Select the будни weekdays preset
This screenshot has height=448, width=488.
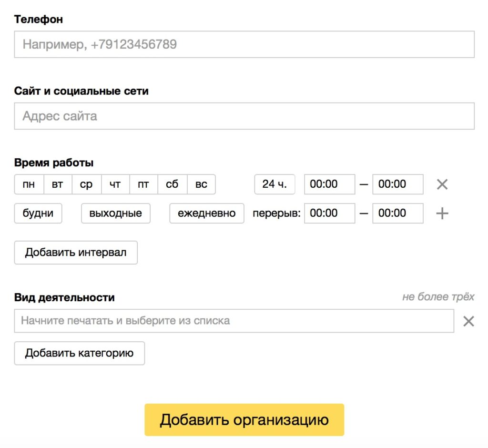click(38, 214)
